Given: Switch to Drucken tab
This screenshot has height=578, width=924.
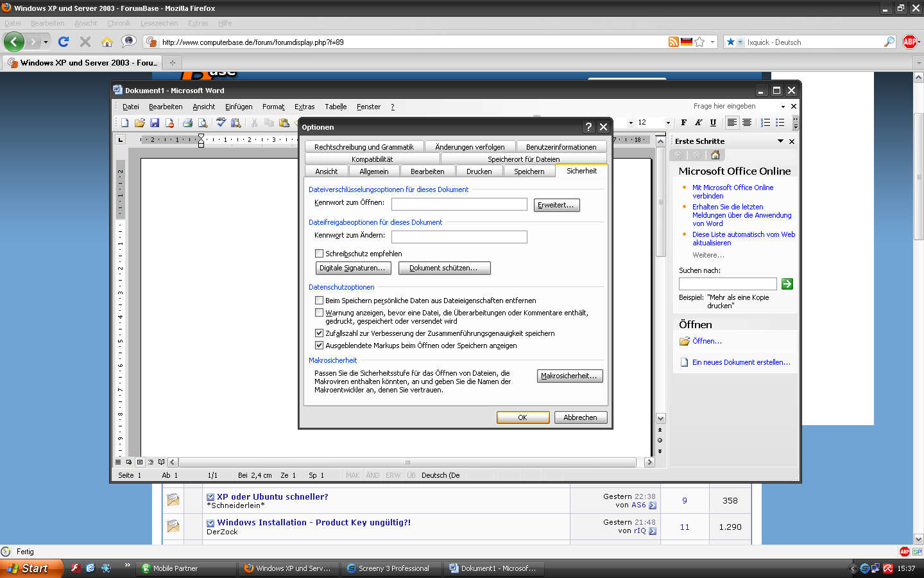Looking at the screenshot, I should (479, 171).
